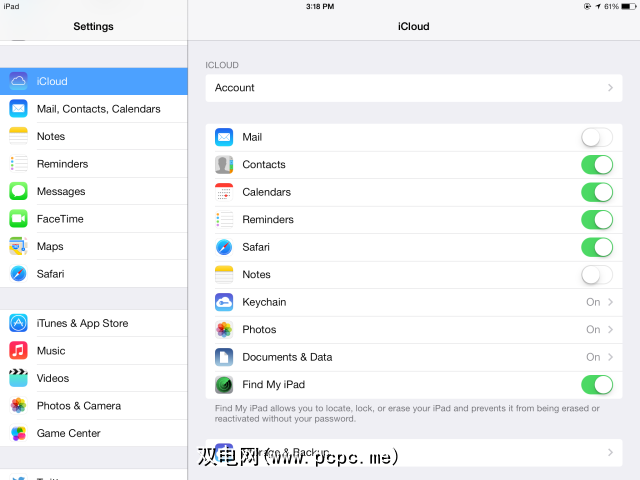Tap the Mail icon in iCloud list
The height and width of the screenshot is (480, 640).
[224, 137]
